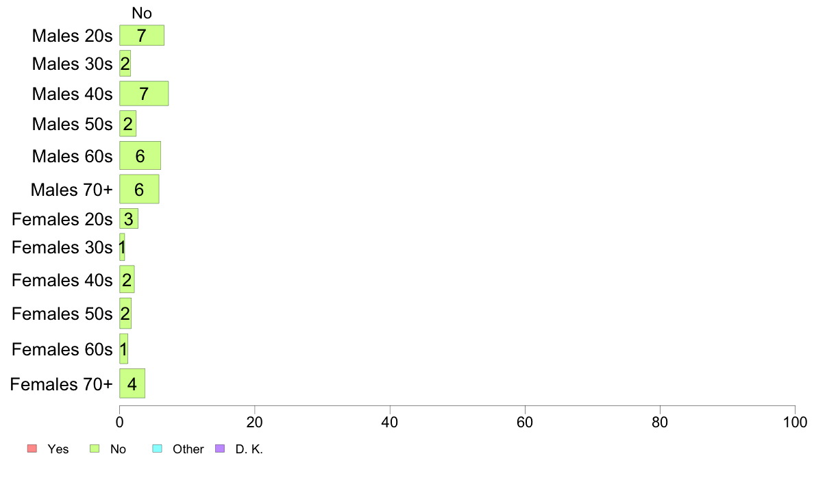This screenshot has height=504, width=814.
Task: Click the Females 40s bar
Action: tap(127, 279)
